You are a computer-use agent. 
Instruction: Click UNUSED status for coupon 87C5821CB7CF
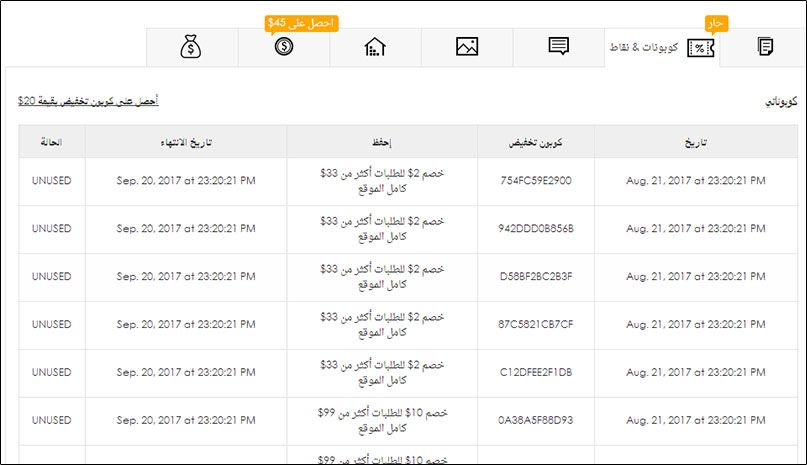(x=51, y=324)
